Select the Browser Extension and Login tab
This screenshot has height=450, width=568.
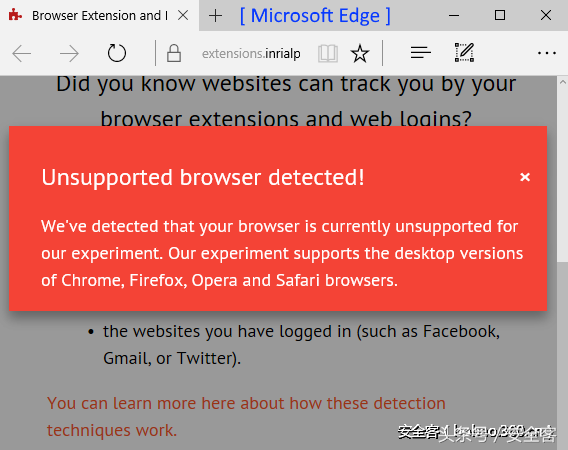[99, 16]
